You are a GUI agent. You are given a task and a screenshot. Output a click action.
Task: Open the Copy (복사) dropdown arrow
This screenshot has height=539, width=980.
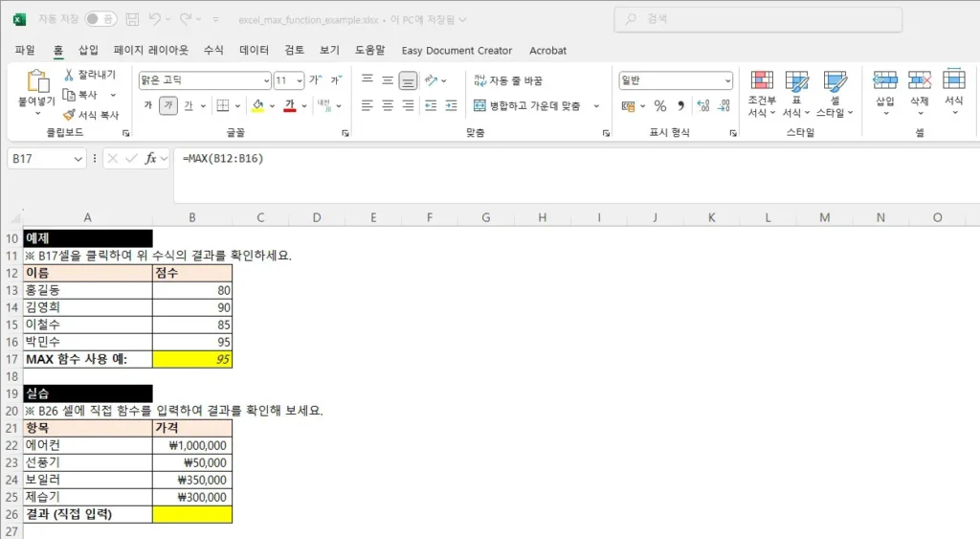tap(113, 95)
